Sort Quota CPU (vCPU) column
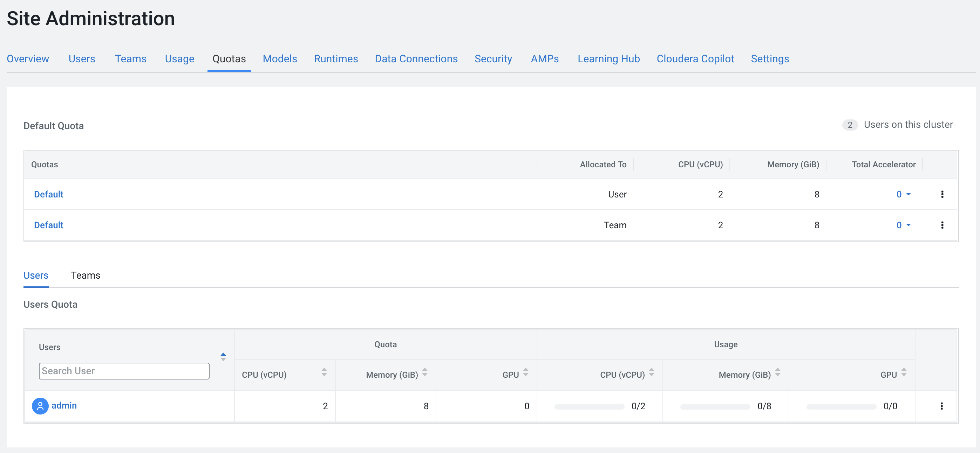The width and height of the screenshot is (980, 453). (324, 372)
